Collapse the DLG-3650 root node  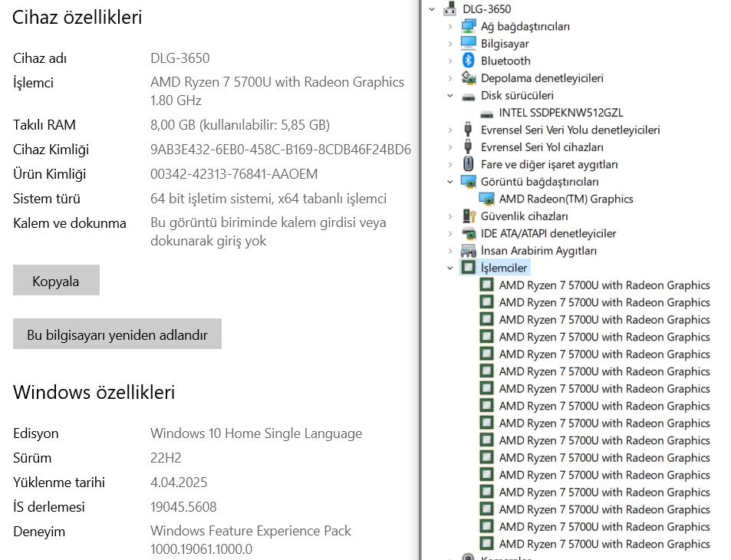click(432, 9)
